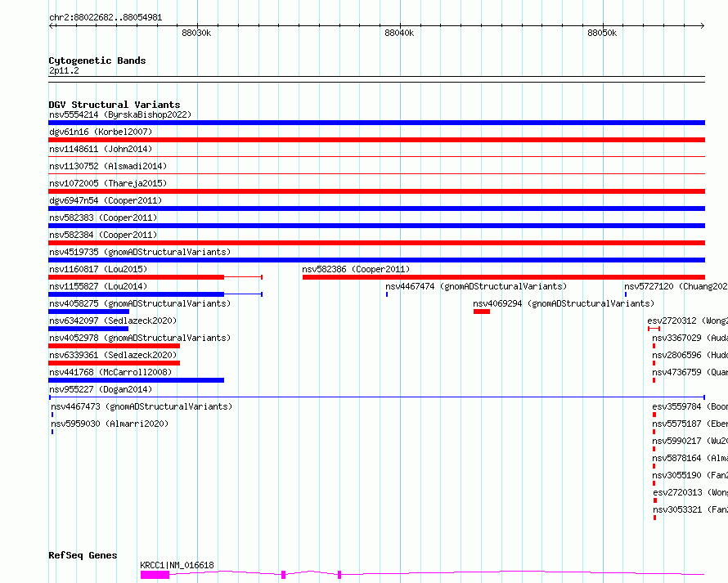
Task: Click the 88040k ruler tick label
Action: pos(399,33)
